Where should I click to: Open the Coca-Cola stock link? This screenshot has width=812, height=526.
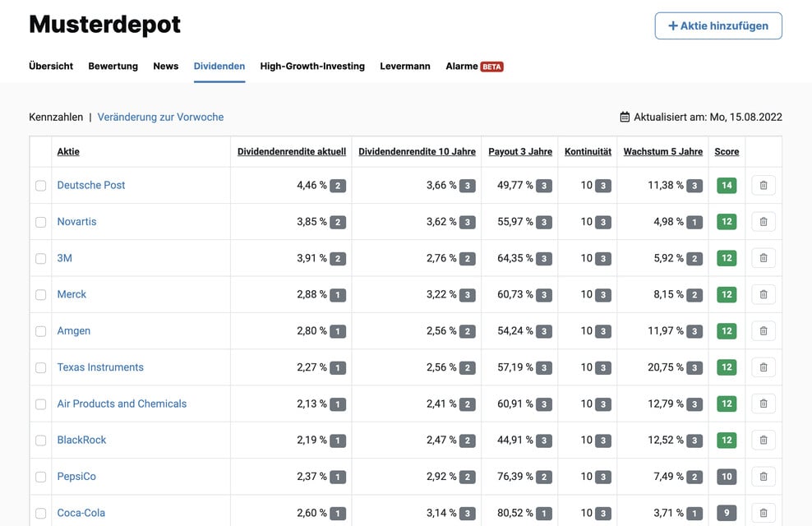[x=81, y=513]
